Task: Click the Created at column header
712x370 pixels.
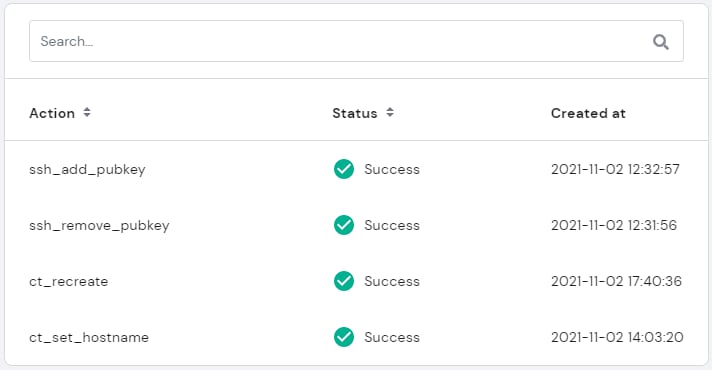Action: [588, 113]
